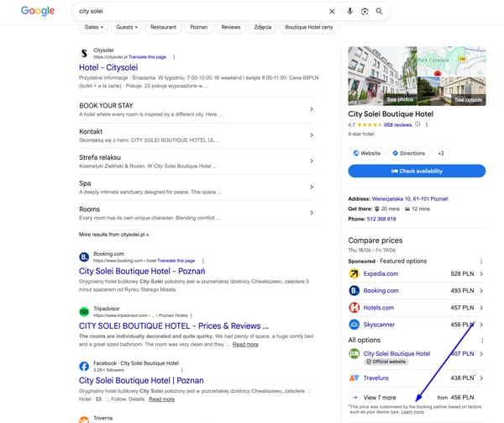504x423 pixels.
Task: Expand the Rooms sitelink chevron
Action: coord(312,213)
